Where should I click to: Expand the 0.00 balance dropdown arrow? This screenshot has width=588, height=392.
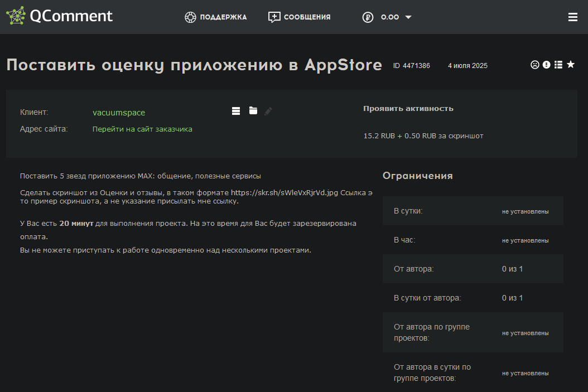pos(408,17)
